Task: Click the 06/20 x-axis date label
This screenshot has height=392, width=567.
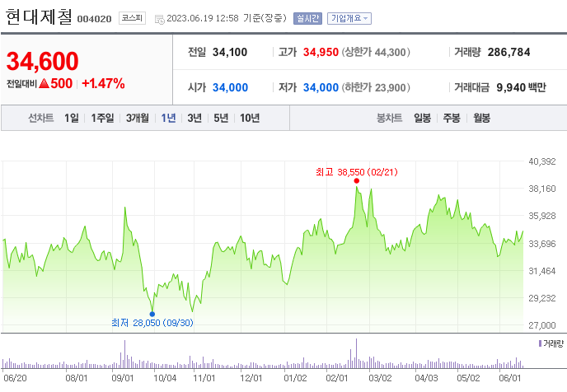Action: tap(15, 378)
